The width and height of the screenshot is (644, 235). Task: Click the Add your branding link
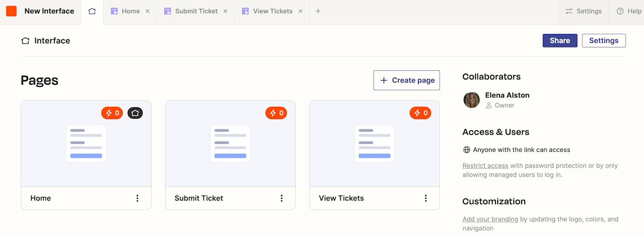[x=490, y=219]
